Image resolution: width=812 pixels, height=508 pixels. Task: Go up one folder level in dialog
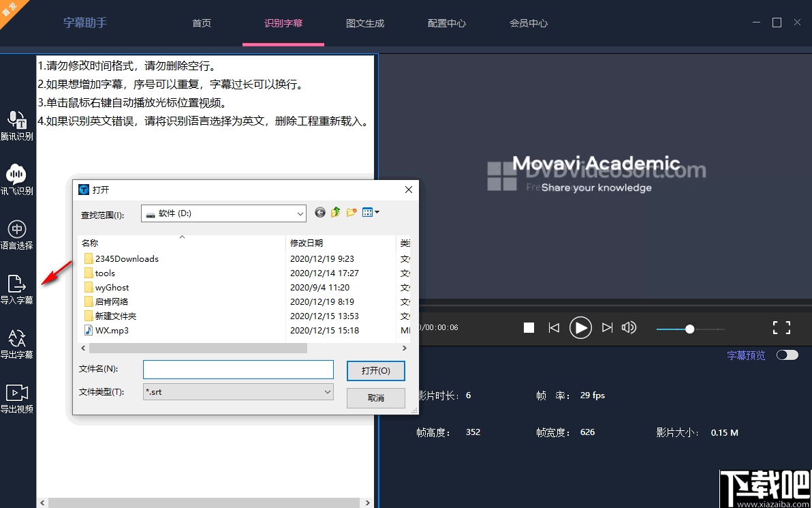tap(336, 212)
